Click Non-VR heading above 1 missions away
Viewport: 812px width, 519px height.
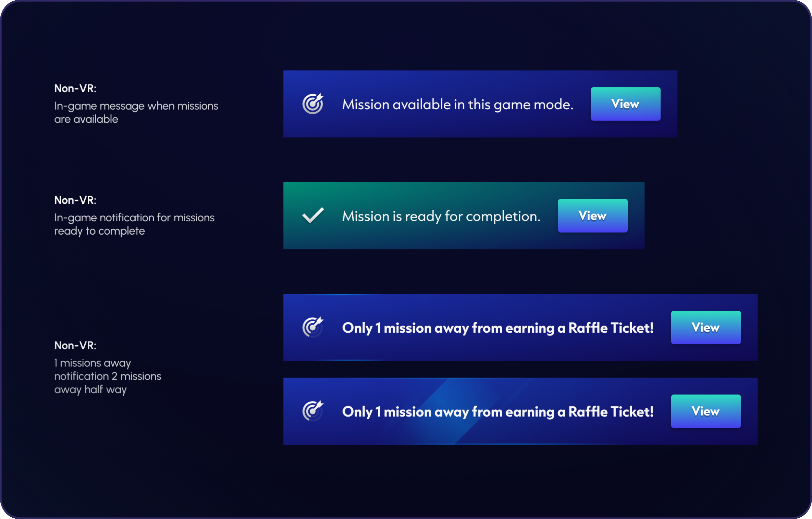[x=75, y=345]
